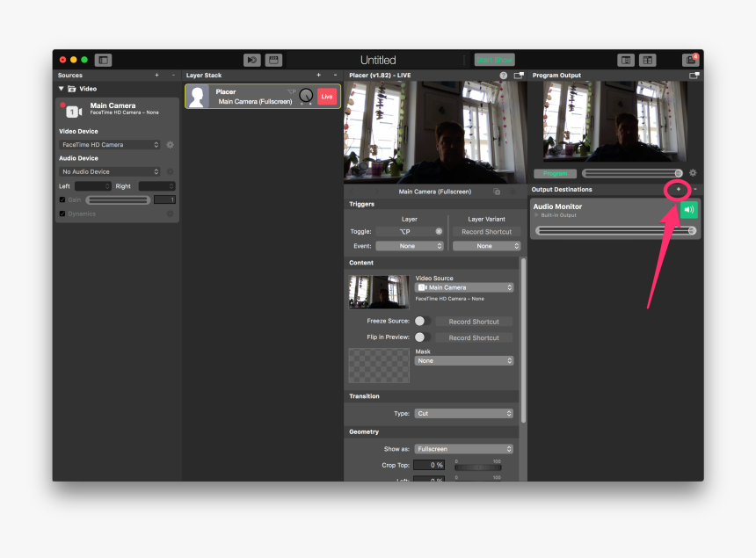Record shortcut for Flip in Preview
Viewport: 756px width, 558px height.
(474, 337)
